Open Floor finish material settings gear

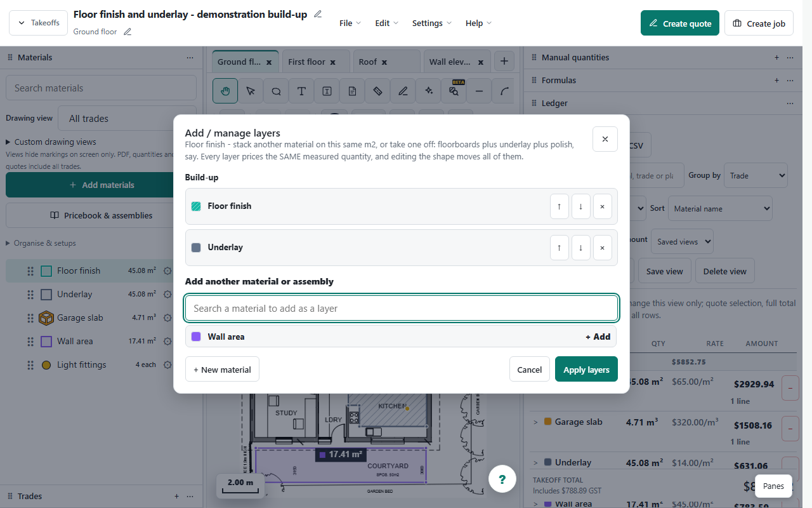point(167,271)
